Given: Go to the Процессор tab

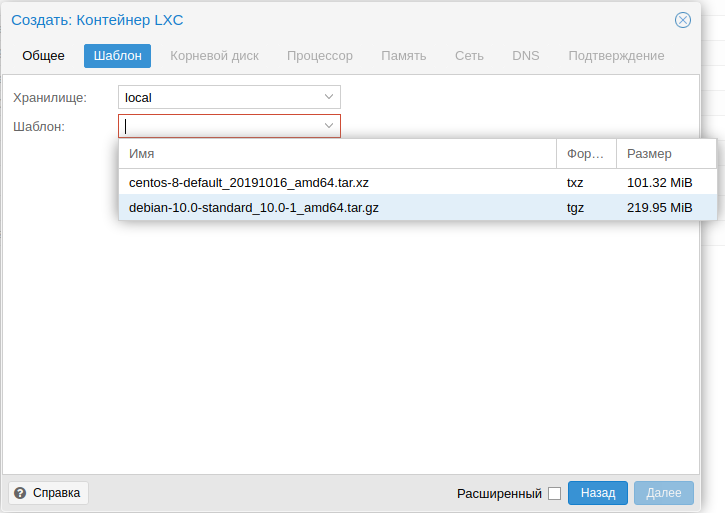Looking at the screenshot, I should point(319,56).
